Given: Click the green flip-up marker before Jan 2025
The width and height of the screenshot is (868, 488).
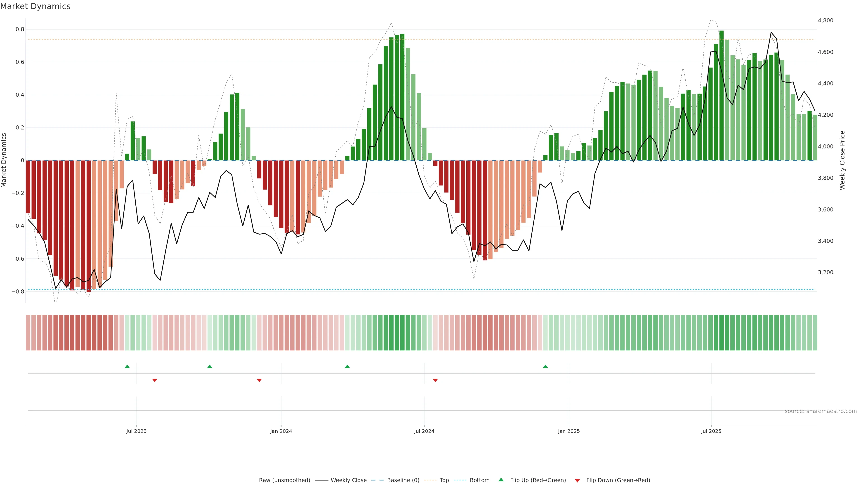Looking at the screenshot, I should [545, 366].
